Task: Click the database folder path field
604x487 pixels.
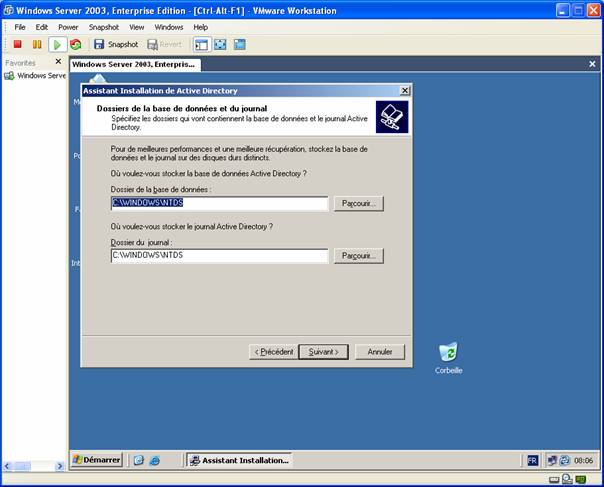Action: tap(220, 203)
